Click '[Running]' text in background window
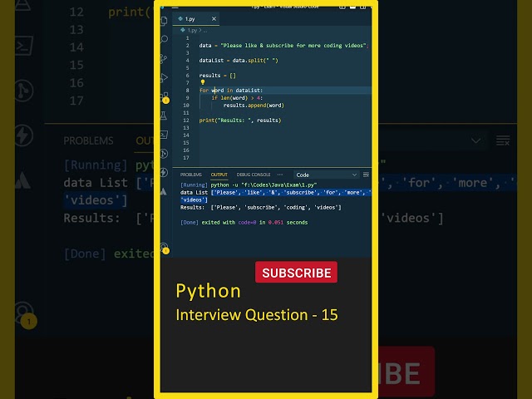The width and height of the screenshot is (532, 399). [96, 165]
